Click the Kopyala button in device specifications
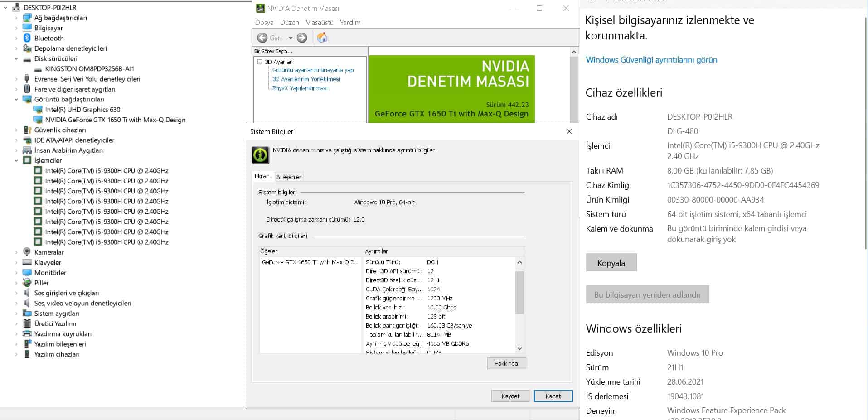The height and width of the screenshot is (420, 868). tap(611, 263)
